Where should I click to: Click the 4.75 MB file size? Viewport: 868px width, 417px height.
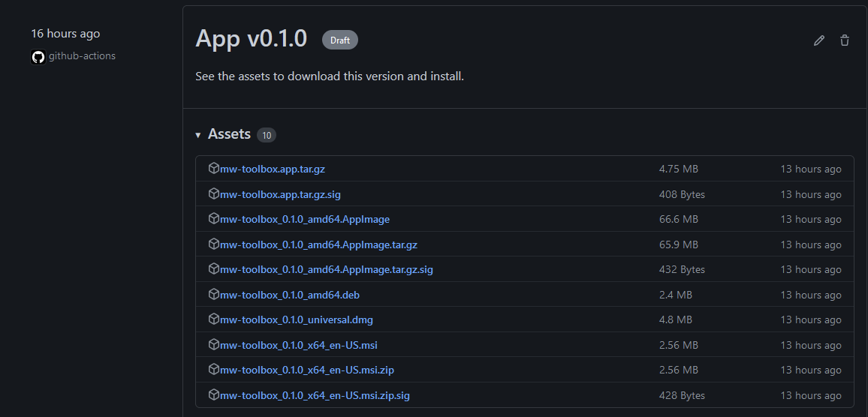tap(678, 169)
